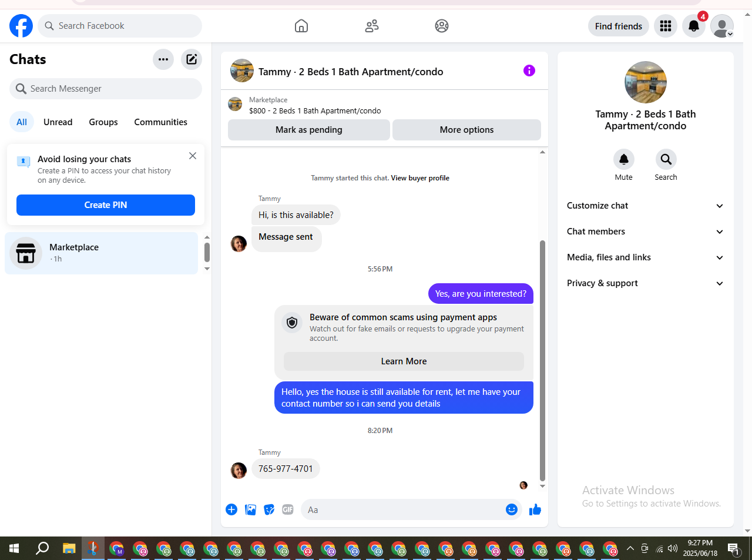Search in conversation using magnifier icon
The width and height of the screenshot is (752, 560).
click(x=666, y=159)
